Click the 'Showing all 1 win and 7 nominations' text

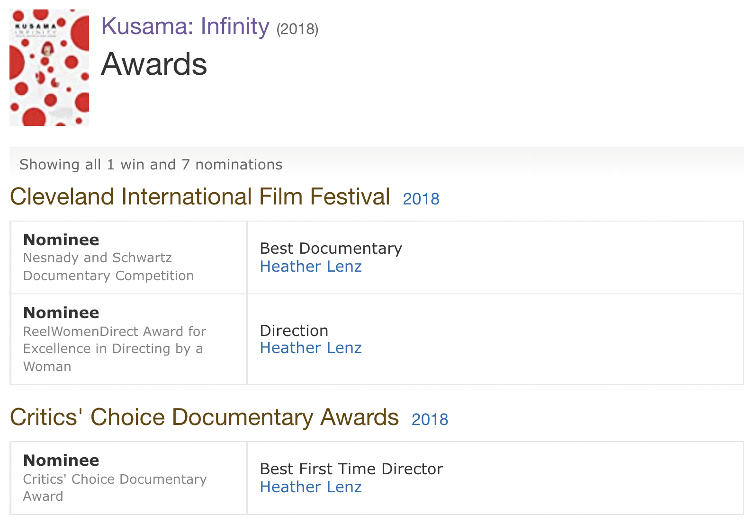[151, 165]
